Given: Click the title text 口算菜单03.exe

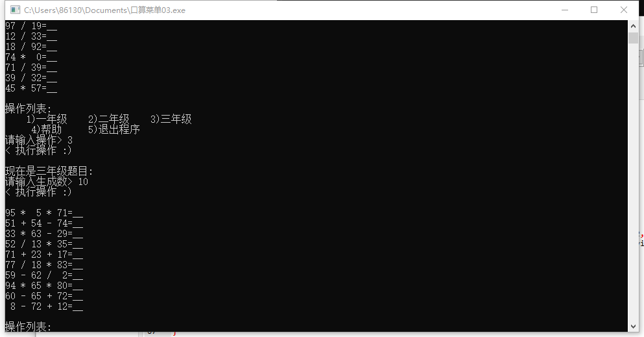Looking at the screenshot, I should [x=158, y=10].
